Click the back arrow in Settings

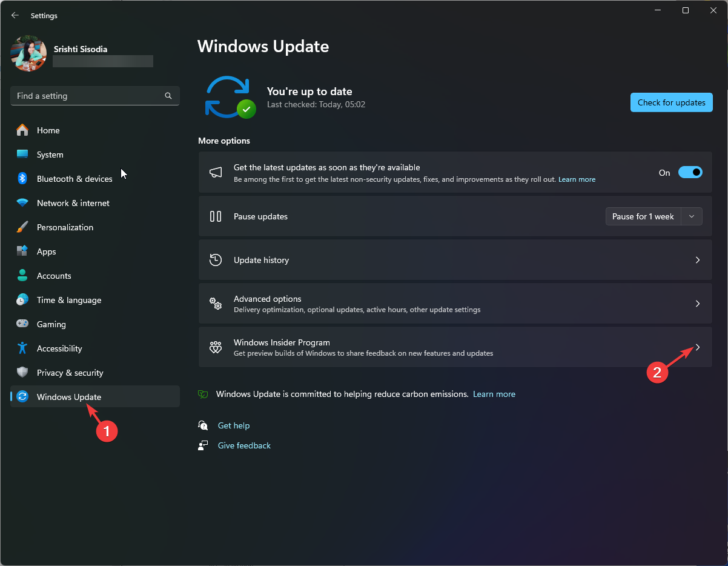pos(15,15)
